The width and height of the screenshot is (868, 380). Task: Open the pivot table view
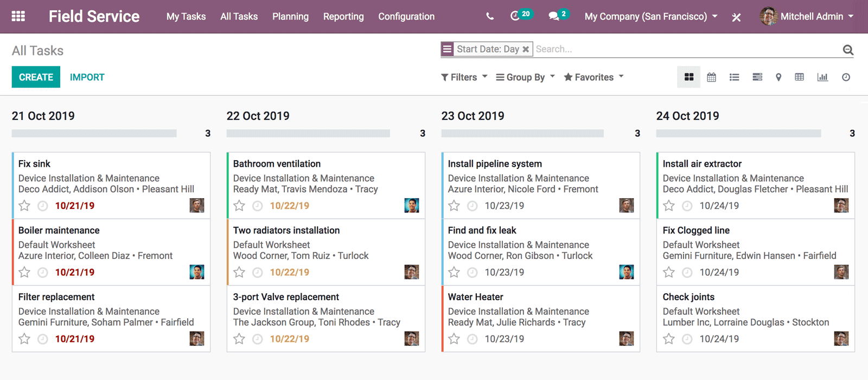tap(799, 77)
